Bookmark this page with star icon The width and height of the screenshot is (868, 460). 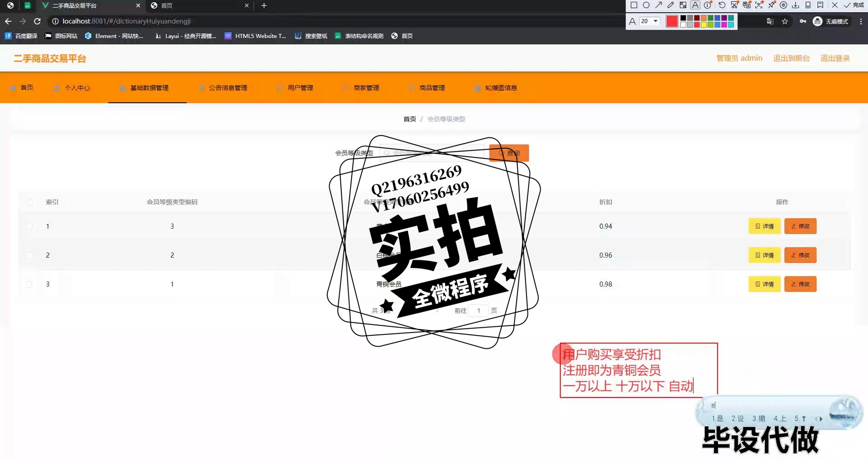(785, 21)
